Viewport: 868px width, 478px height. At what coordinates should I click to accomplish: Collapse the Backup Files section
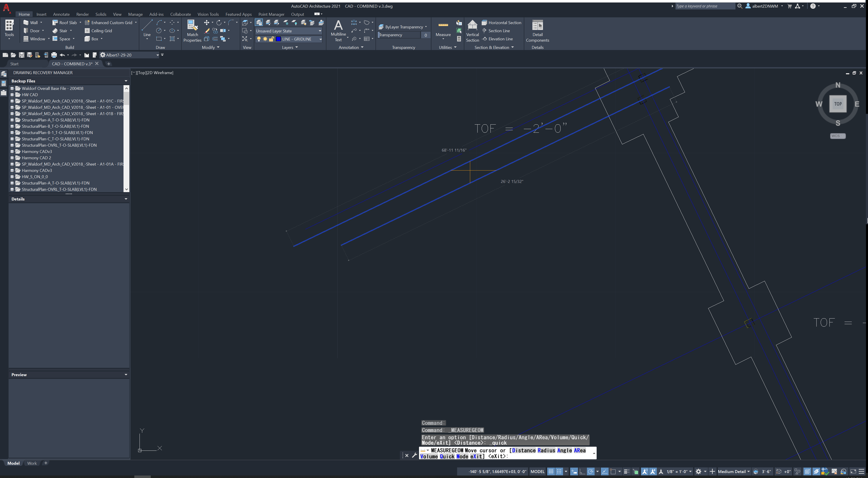click(125, 81)
